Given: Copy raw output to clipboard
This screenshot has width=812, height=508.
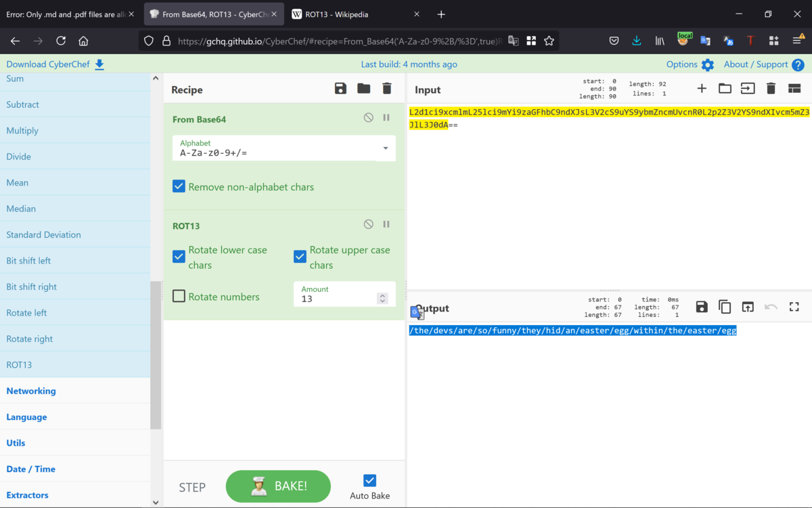Looking at the screenshot, I should [x=725, y=308].
